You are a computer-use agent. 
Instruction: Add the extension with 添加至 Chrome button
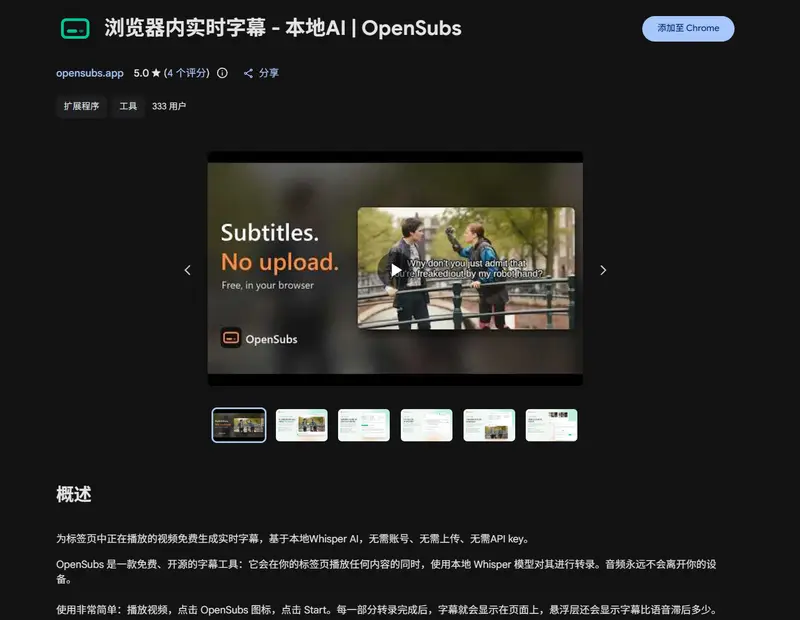pyautogui.click(x=688, y=29)
